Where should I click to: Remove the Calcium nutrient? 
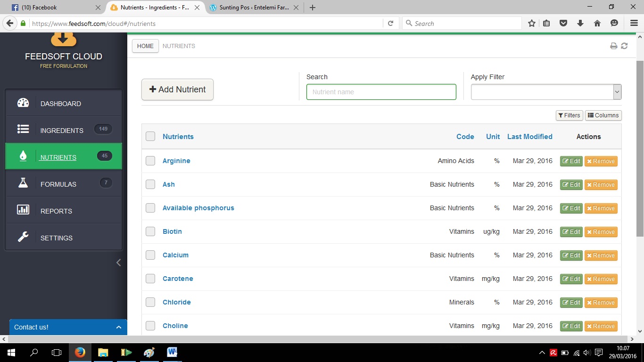coord(601,255)
